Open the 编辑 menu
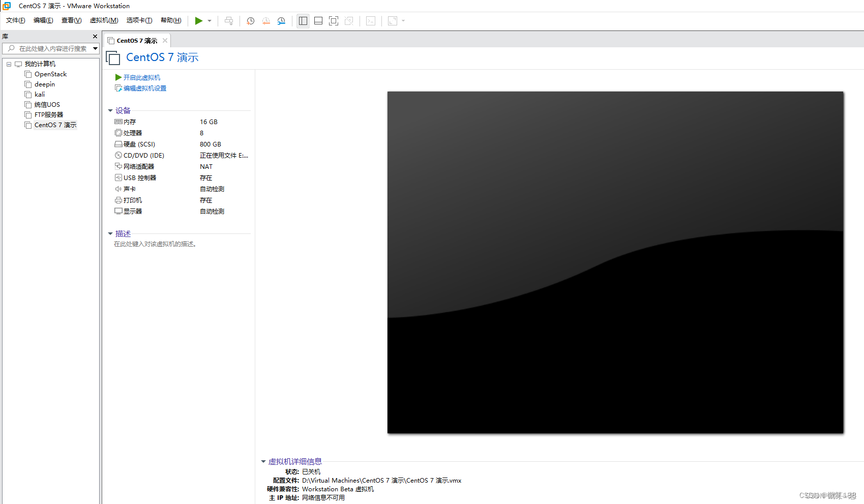The height and width of the screenshot is (504, 864). [43, 20]
